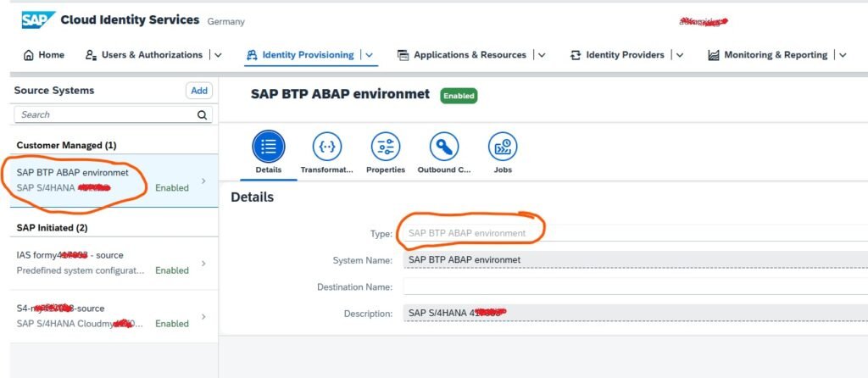Open chevron for IAS formy source row
This screenshot has height=378, width=868.
click(x=203, y=264)
